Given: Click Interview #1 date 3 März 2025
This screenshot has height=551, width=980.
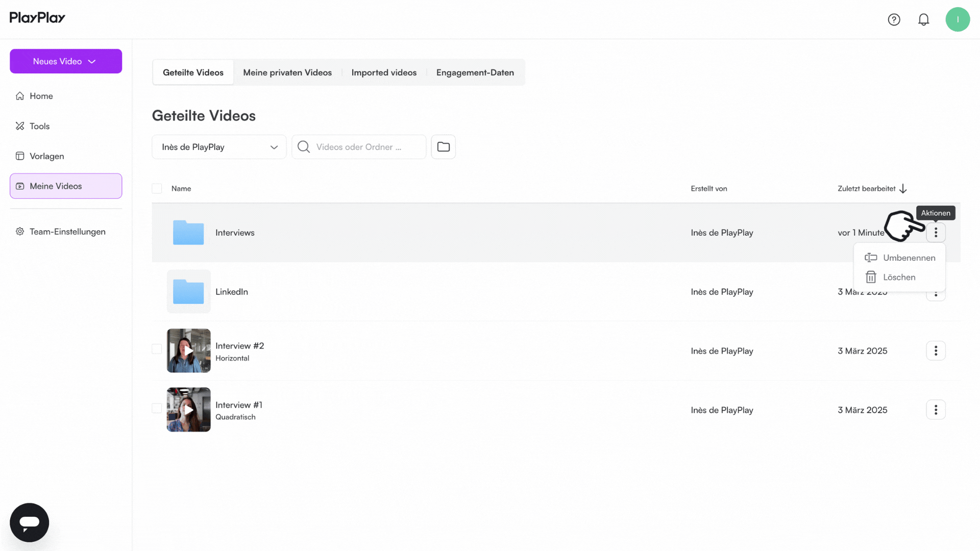Looking at the screenshot, I should [863, 410].
